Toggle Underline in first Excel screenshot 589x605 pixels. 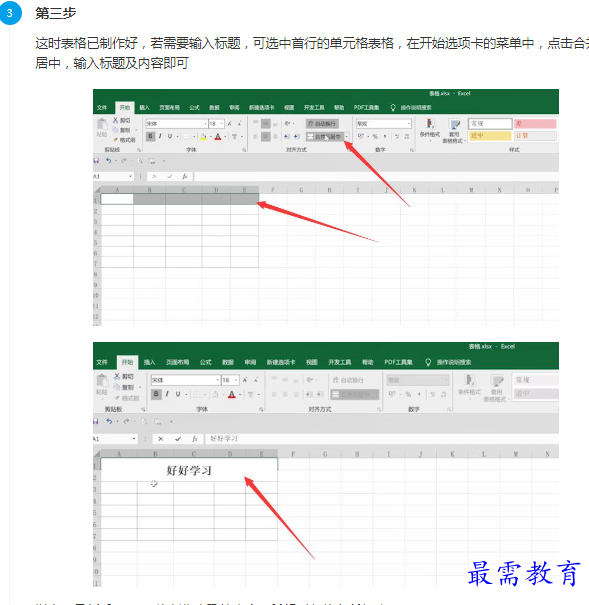(x=170, y=136)
